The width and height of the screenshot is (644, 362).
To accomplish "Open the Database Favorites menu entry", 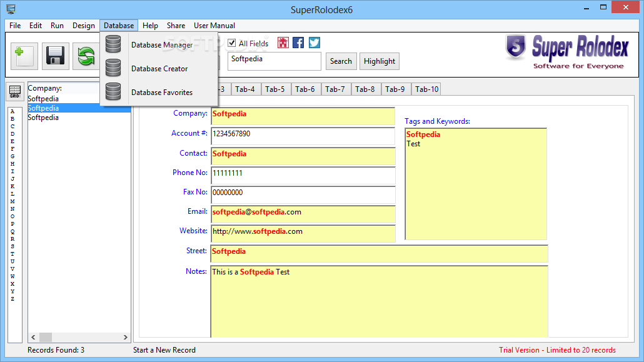I will click(x=159, y=93).
